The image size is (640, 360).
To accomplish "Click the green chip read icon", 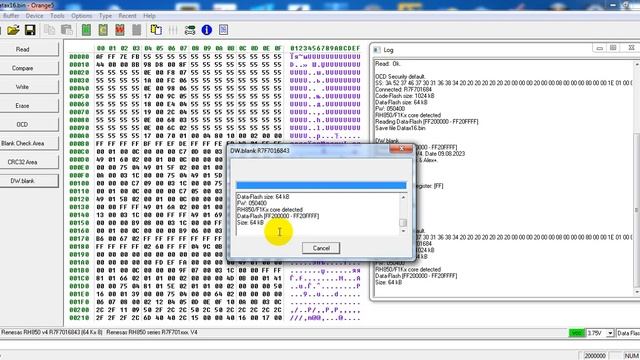I will (x=86, y=30).
